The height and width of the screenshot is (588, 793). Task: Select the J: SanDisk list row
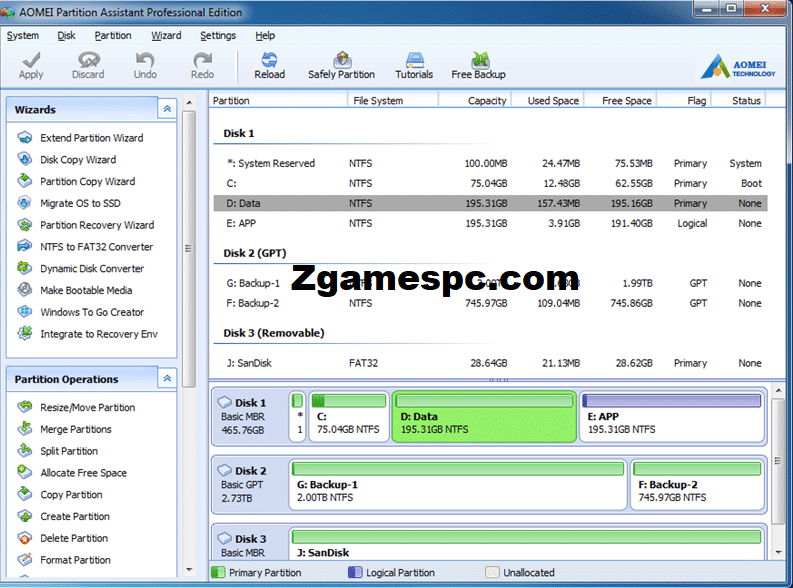[491, 363]
